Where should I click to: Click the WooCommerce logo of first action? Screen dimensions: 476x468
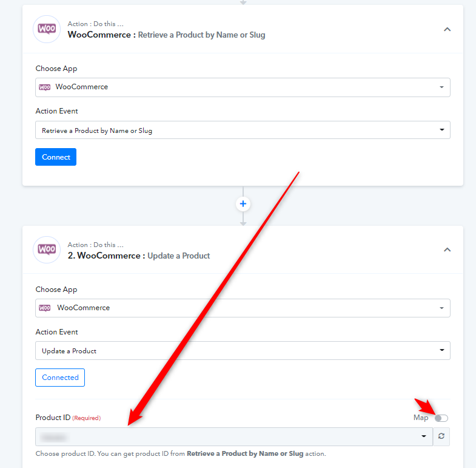[x=47, y=29]
